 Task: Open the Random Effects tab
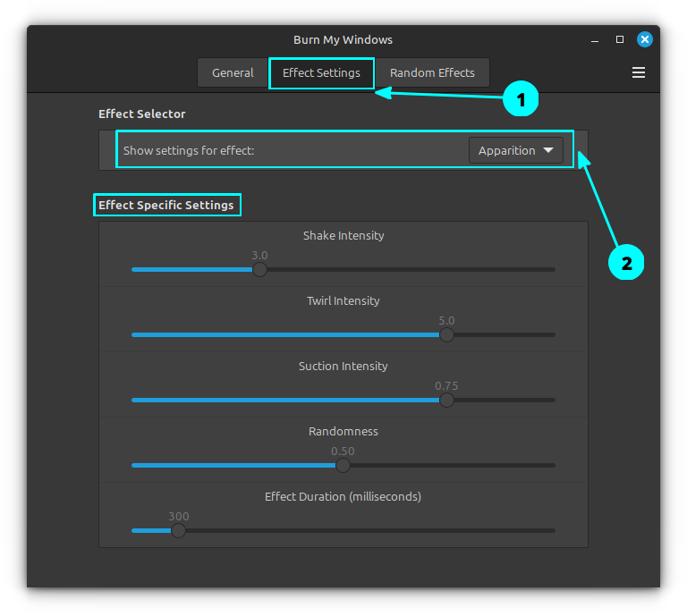(x=432, y=72)
